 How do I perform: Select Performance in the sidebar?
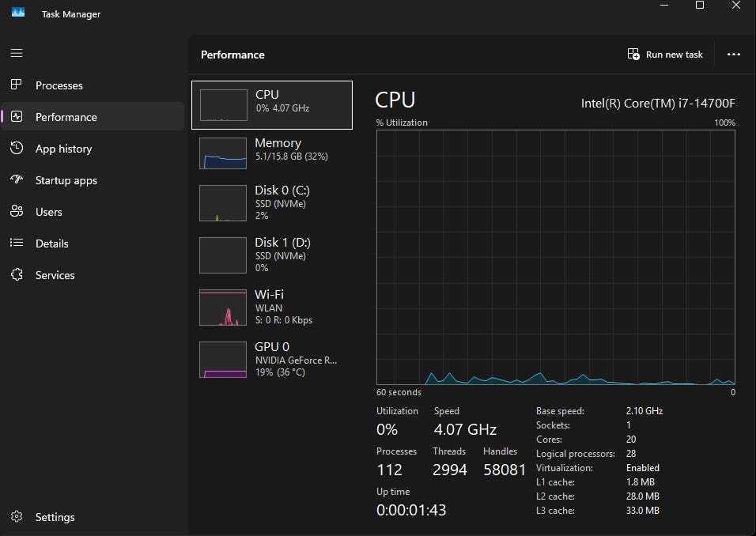click(x=93, y=117)
